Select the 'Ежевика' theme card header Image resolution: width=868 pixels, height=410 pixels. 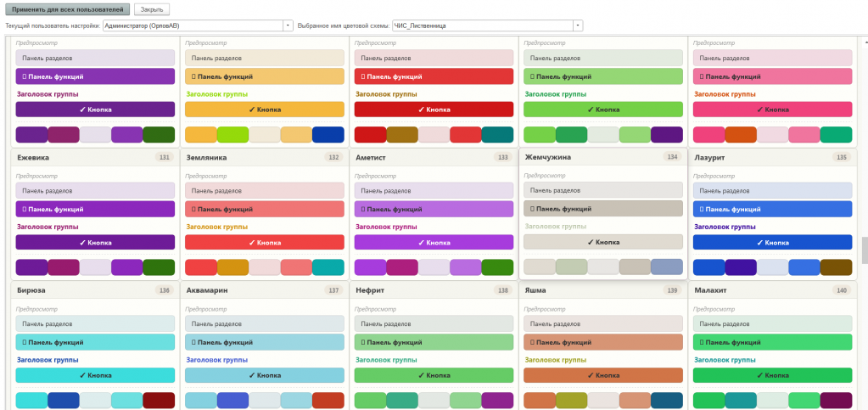point(95,157)
